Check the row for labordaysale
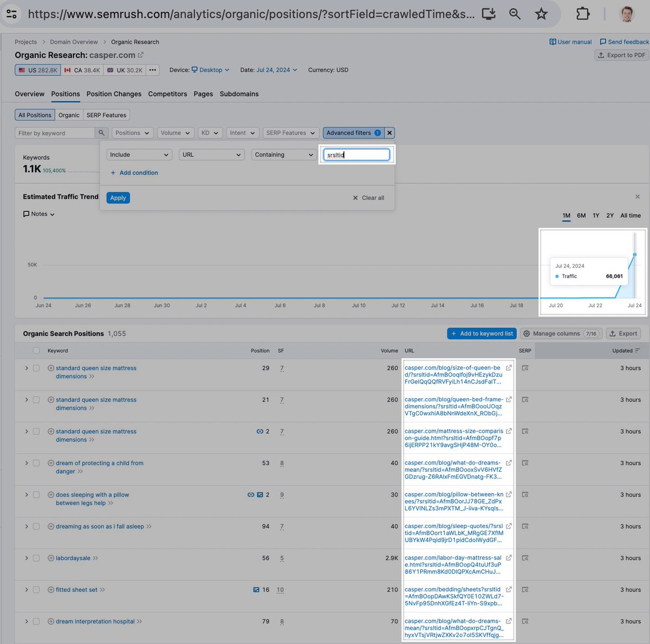650x644 pixels. (x=36, y=558)
